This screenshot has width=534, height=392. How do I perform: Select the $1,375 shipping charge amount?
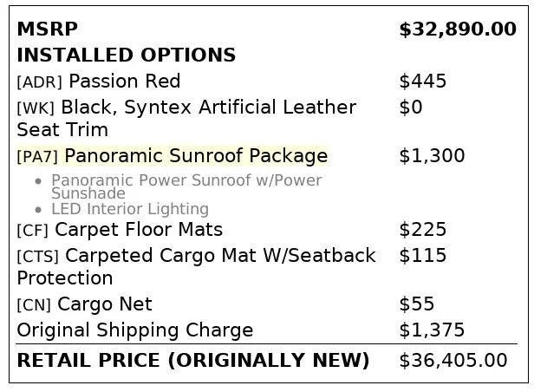[432, 330]
